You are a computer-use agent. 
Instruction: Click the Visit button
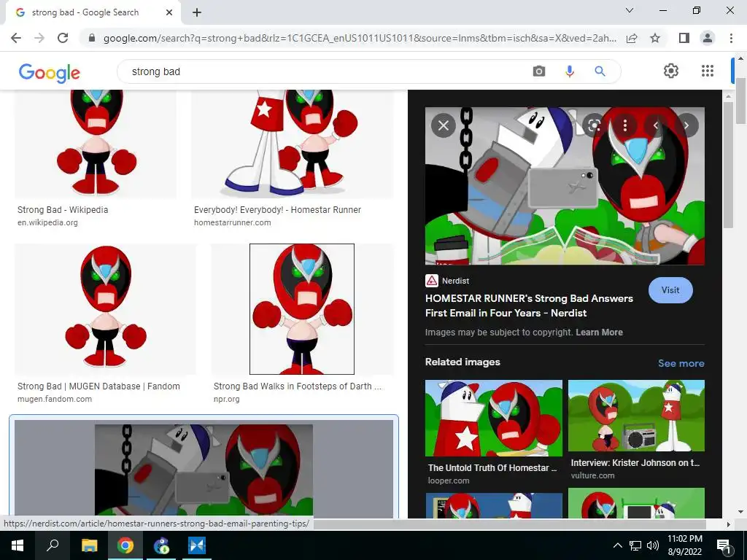tap(670, 290)
